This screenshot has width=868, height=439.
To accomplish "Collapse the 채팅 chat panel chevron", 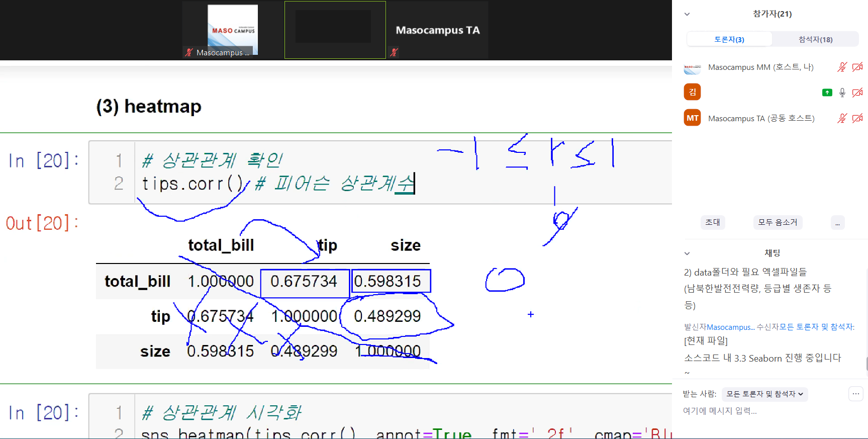I will tap(687, 253).
